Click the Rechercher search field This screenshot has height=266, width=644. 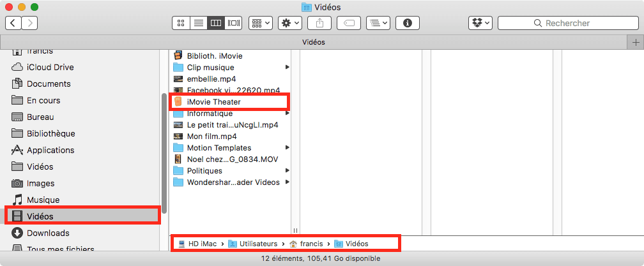click(x=568, y=23)
